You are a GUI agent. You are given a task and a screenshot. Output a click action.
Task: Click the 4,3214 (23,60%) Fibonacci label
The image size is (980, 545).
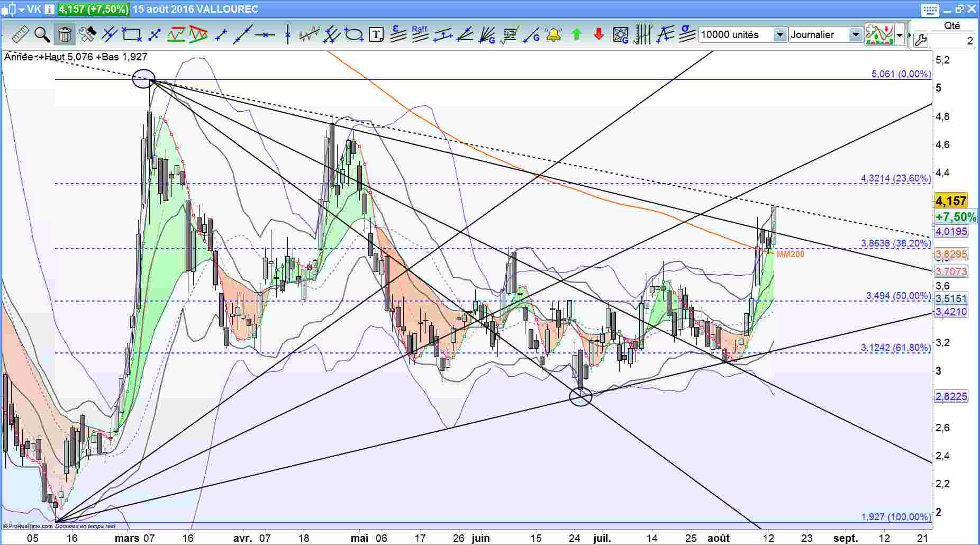(x=895, y=178)
